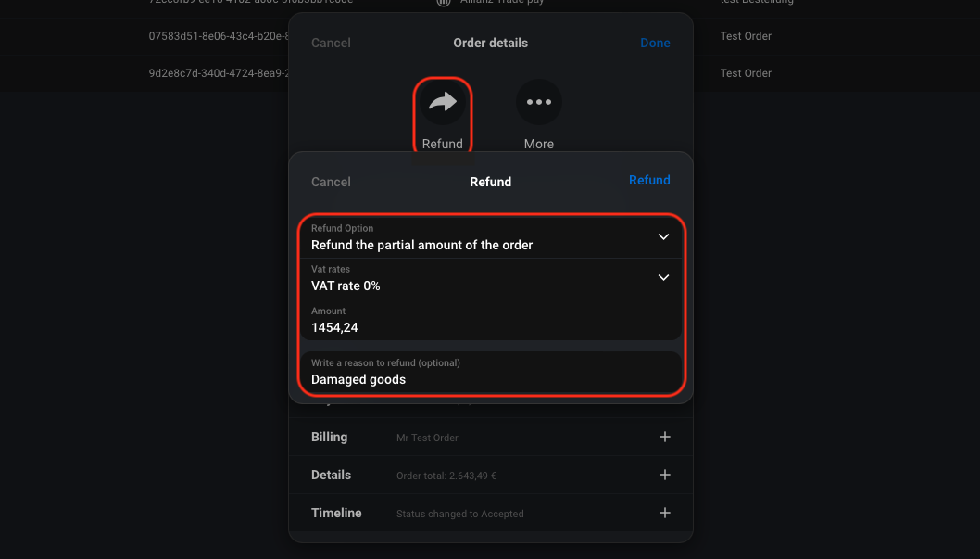980x559 pixels.
Task: Click the 'Order total: 2.643,49 €' text
Action: pyautogui.click(x=446, y=476)
